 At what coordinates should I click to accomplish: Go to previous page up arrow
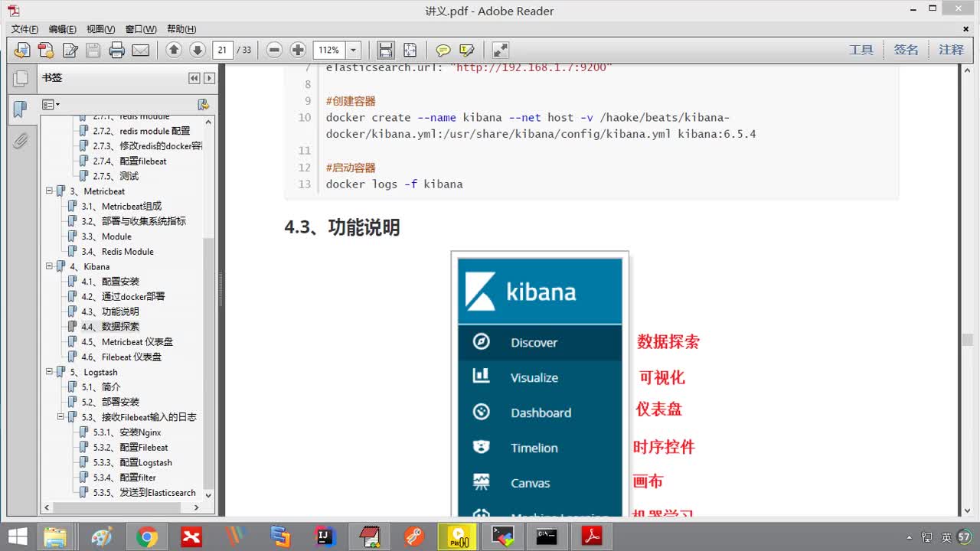174,50
